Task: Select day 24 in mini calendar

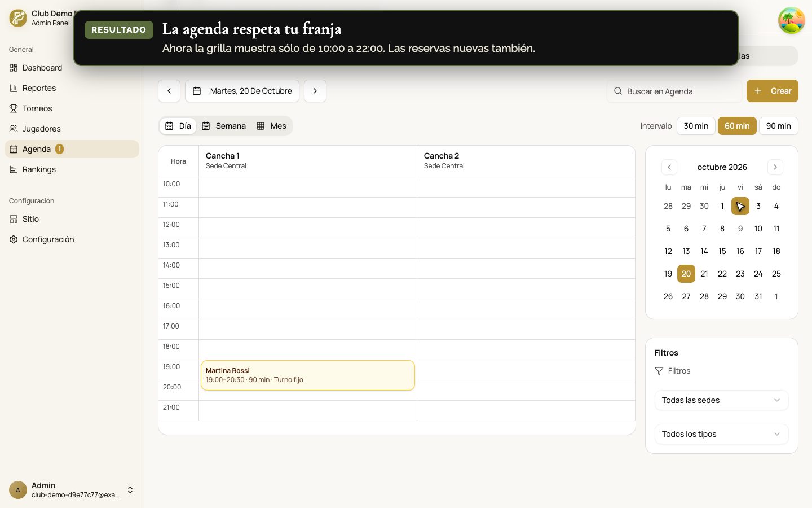Action: point(758,274)
